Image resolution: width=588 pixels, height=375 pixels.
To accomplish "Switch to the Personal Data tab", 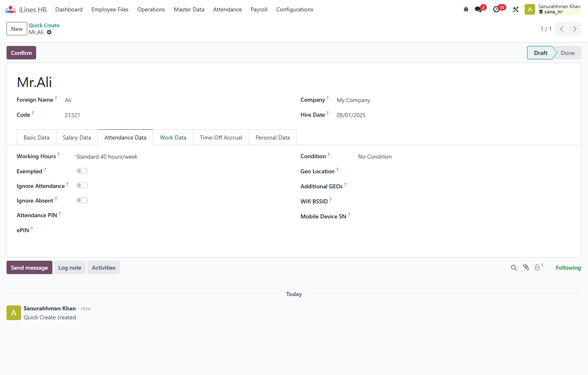I will (273, 137).
